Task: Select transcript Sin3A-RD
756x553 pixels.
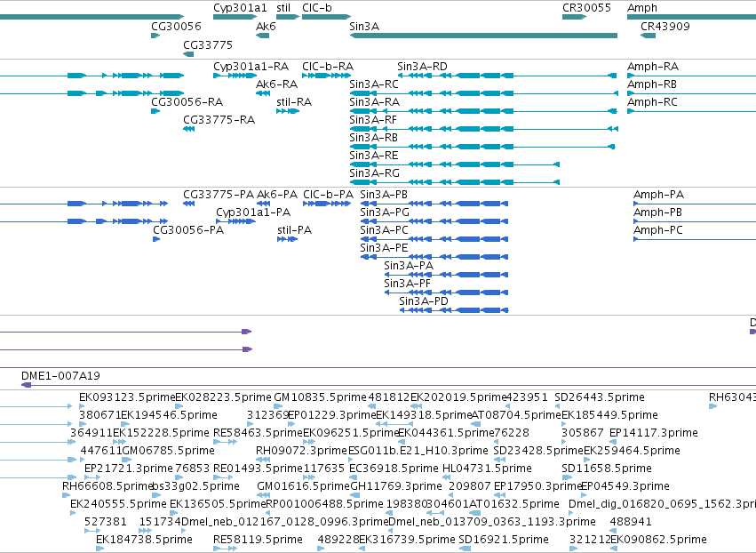Action: coord(422,67)
